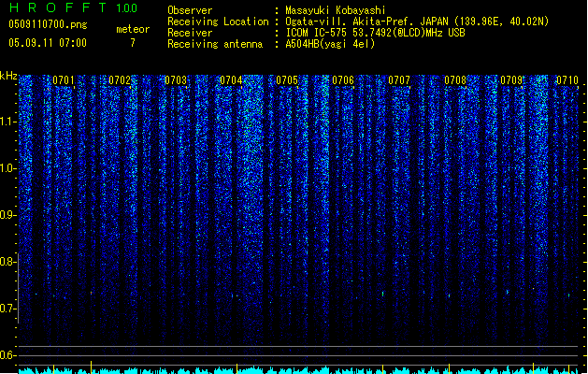The image size is (588, 374).
Task: Click the 0704 time marker
Action: tap(232, 80)
